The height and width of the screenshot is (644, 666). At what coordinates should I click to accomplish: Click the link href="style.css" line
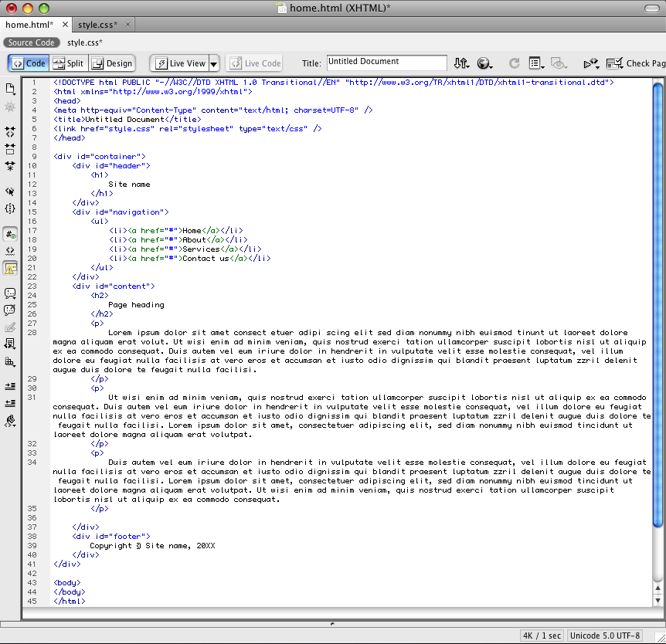pyautogui.click(x=187, y=129)
